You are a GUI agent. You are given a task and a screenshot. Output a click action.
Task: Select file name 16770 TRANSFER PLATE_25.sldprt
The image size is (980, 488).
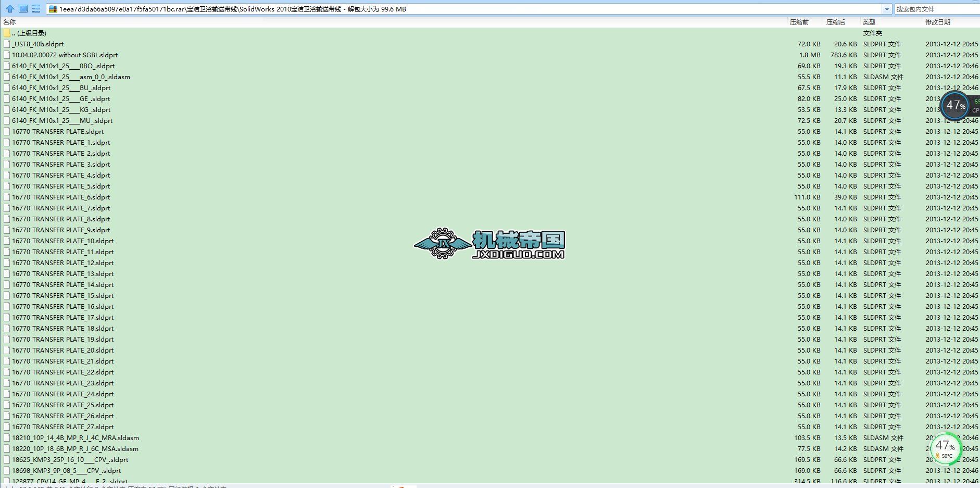tap(62, 405)
